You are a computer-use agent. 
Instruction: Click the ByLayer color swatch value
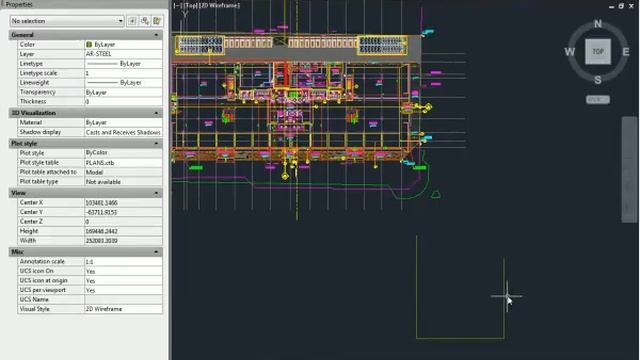[x=123, y=44]
